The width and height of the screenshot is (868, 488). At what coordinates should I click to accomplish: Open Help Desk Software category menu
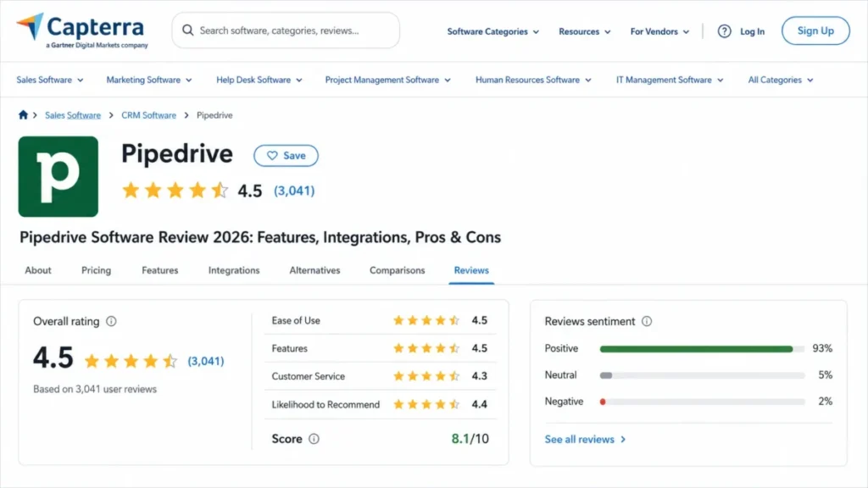259,80
